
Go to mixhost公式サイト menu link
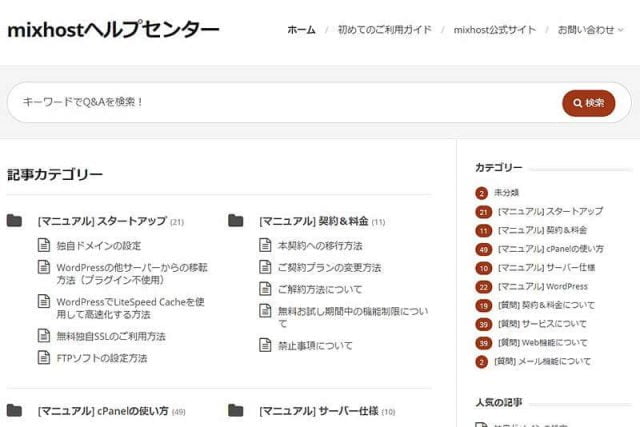pos(495,30)
